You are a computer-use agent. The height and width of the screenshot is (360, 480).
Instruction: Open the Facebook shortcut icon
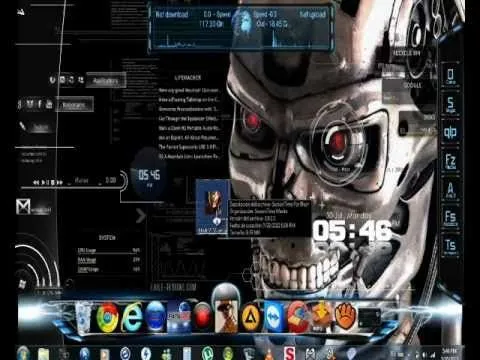coord(40,104)
